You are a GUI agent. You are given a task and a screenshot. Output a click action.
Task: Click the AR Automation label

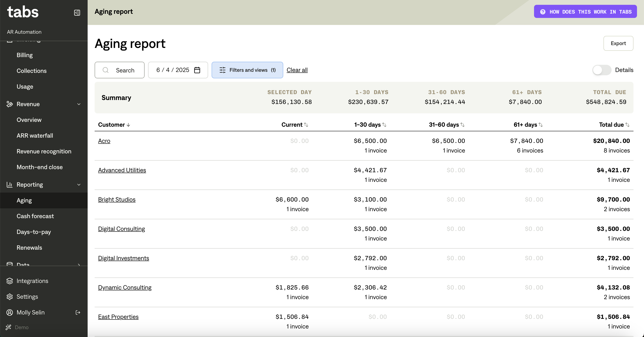click(24, 32)
